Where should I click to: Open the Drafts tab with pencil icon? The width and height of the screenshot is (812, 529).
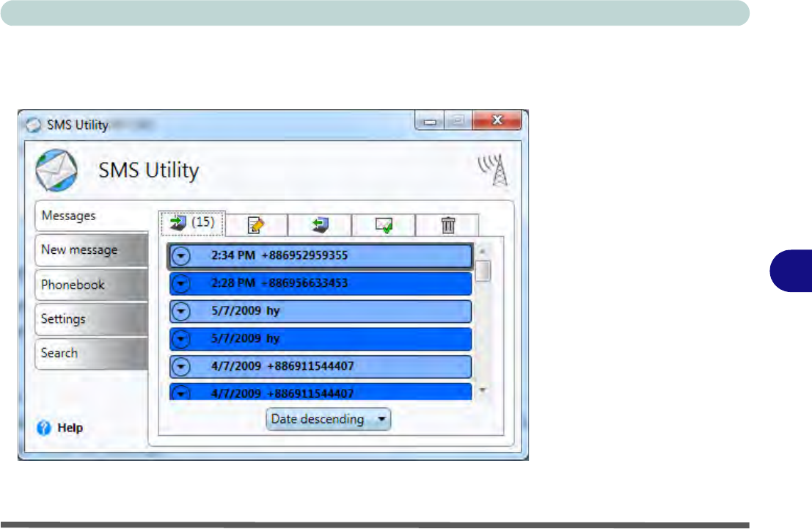256,225
